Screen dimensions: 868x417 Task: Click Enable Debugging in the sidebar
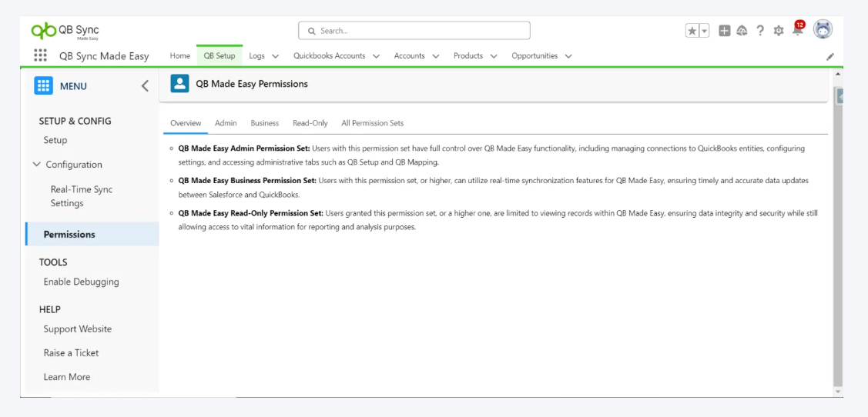click(x=81, y=282)
